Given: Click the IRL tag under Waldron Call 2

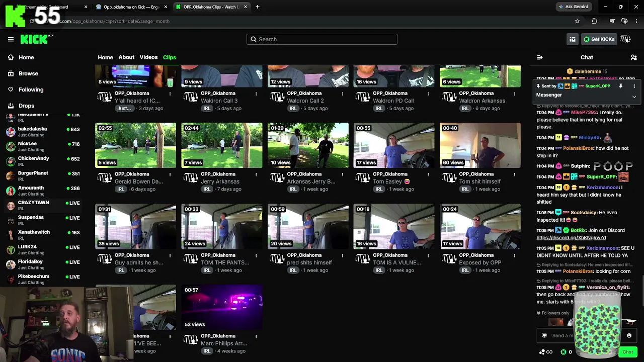Looking at the screenshot, I should point(293,108).
